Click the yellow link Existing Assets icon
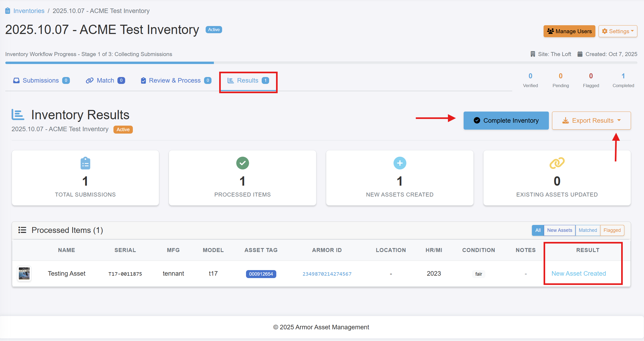Viewport: 644px width, 341px height. 557,163
